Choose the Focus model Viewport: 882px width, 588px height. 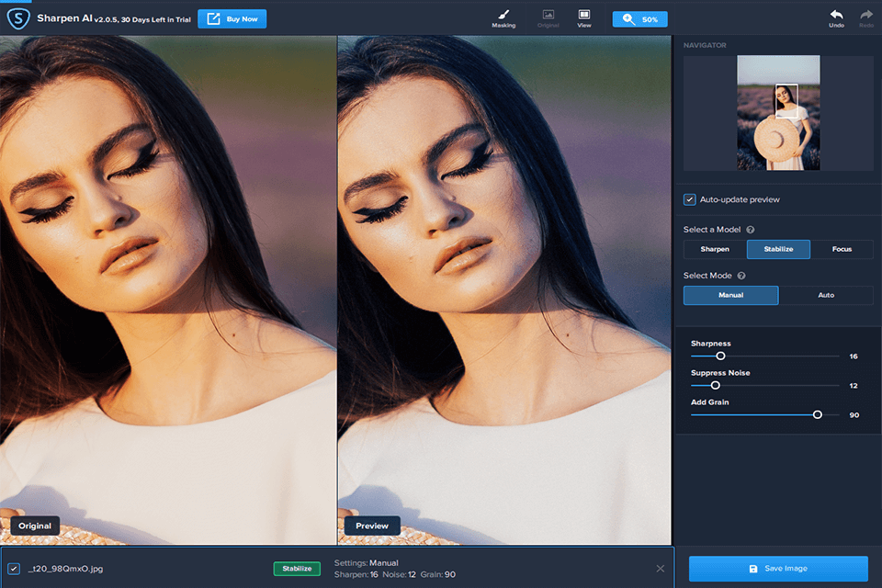click(x=842, y=249)
